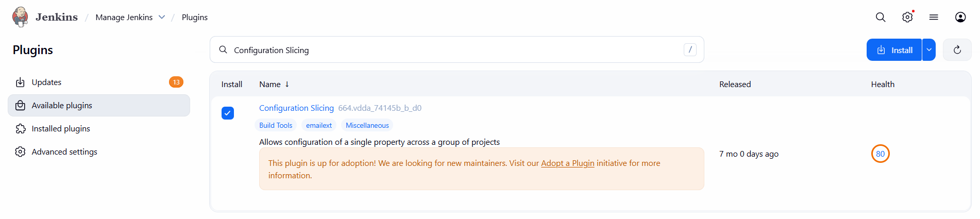Viewport: 980px width, 219px height.
Task: Open the Configuration Slicing plugin link
Action: [x=296, y=108]
